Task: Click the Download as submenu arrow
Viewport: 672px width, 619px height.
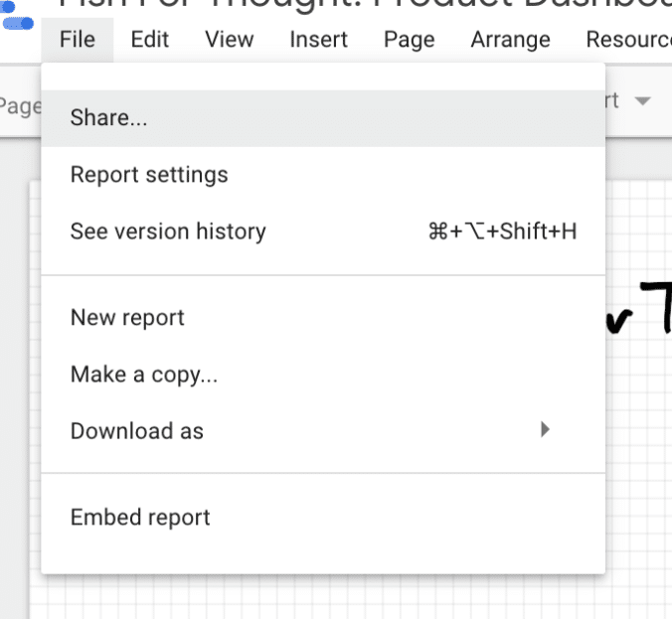Action: (545, 429)
